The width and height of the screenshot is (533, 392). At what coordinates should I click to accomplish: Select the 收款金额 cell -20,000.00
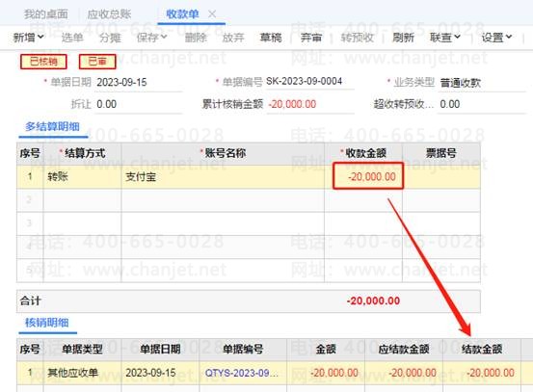pyautogui.click(x=368, y=176)
